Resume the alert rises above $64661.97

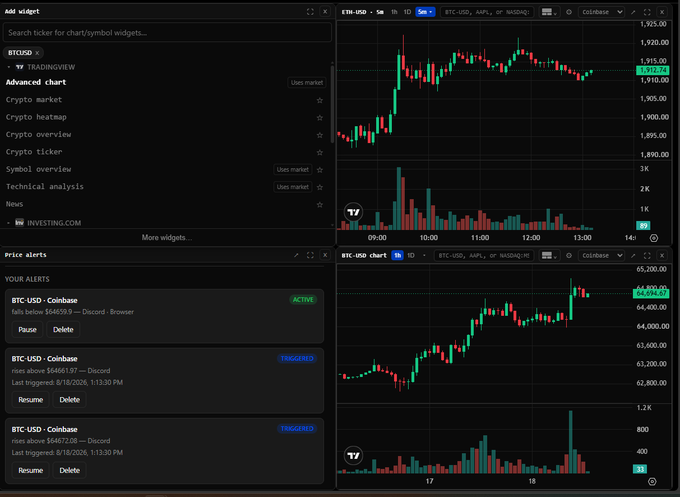(30, 400)
